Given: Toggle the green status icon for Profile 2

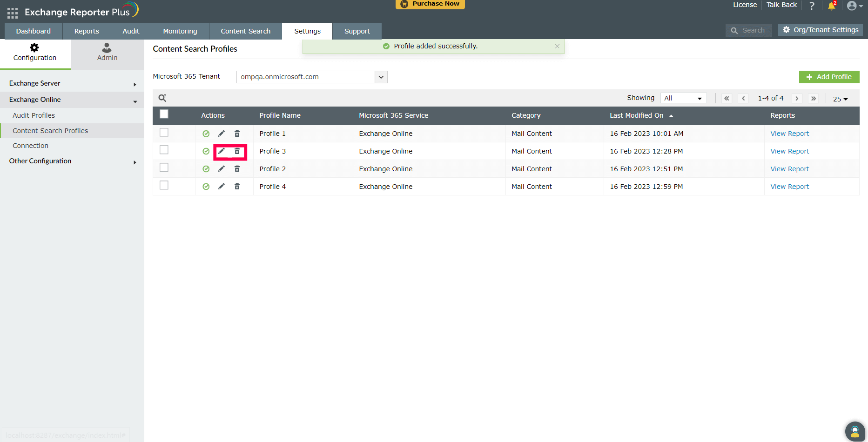Looking at the screenshot, I should [206, 169].
